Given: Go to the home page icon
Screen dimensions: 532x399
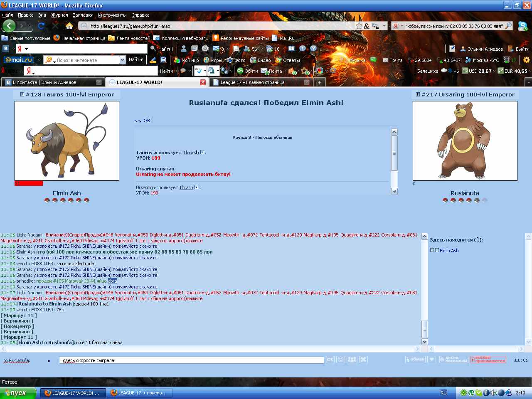Looking at the screenshot, I should click(x=69, y=26).
